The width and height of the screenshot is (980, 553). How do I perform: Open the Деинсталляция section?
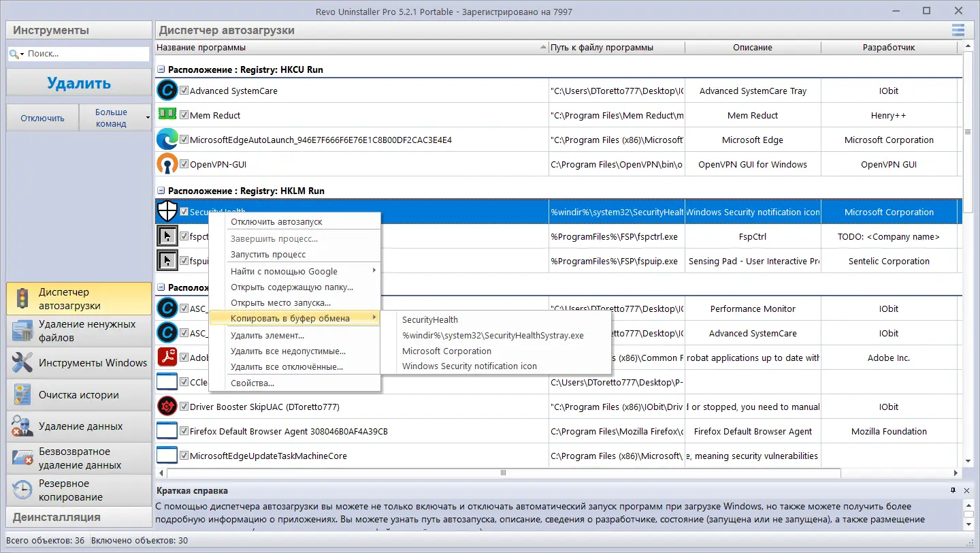pos(79,517)
